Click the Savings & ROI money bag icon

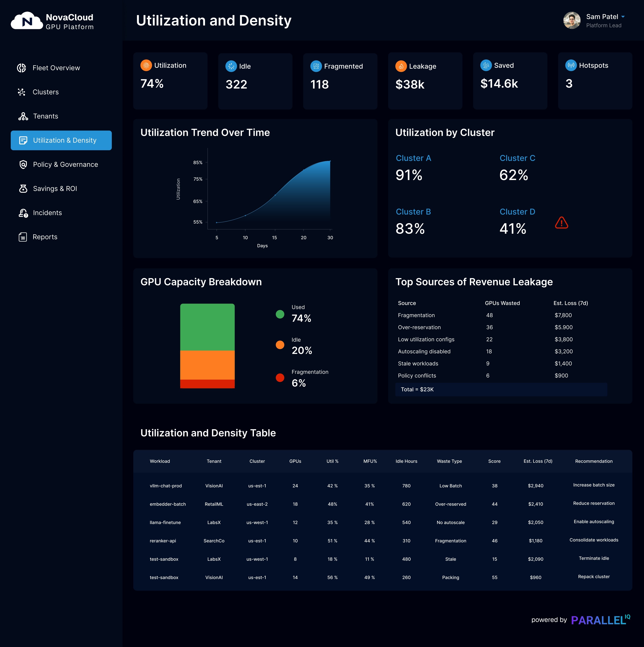23,189
